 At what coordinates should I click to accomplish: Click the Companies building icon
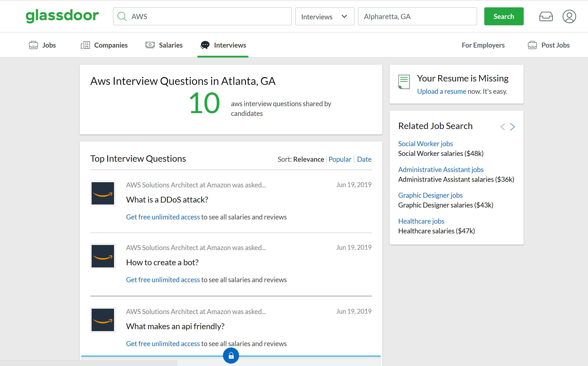pyautogui.click(x=86, y=45)
